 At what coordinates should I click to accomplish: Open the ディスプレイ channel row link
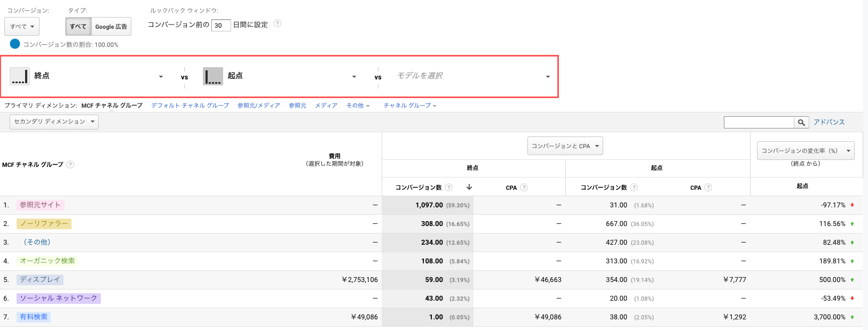pyautogui.click(x=40, y=279)
